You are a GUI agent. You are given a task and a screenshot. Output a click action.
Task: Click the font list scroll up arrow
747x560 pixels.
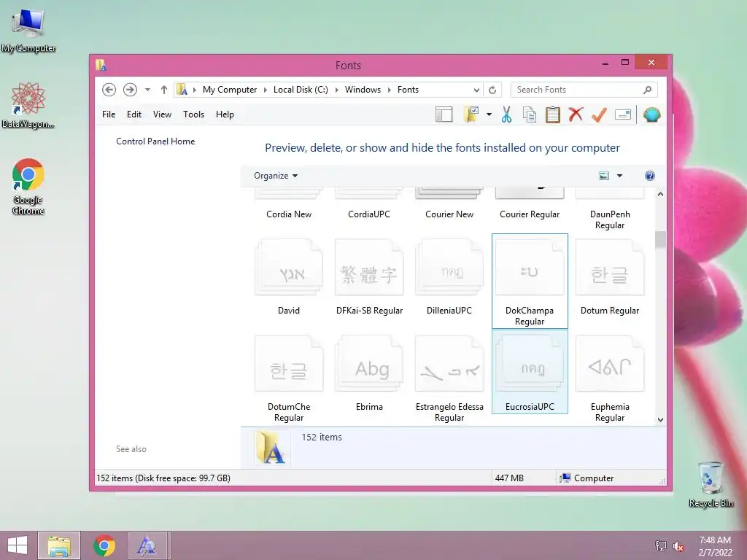point(660,194)
